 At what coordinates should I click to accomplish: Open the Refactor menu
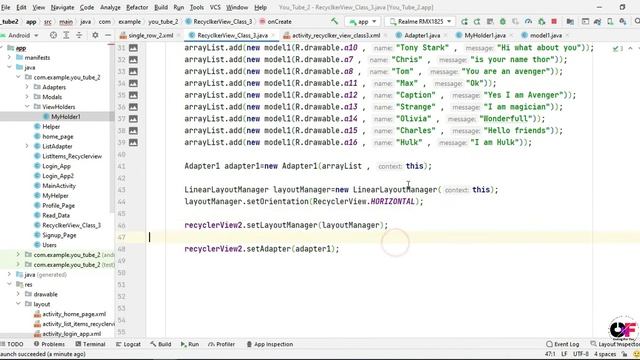[x=137, y=7]
